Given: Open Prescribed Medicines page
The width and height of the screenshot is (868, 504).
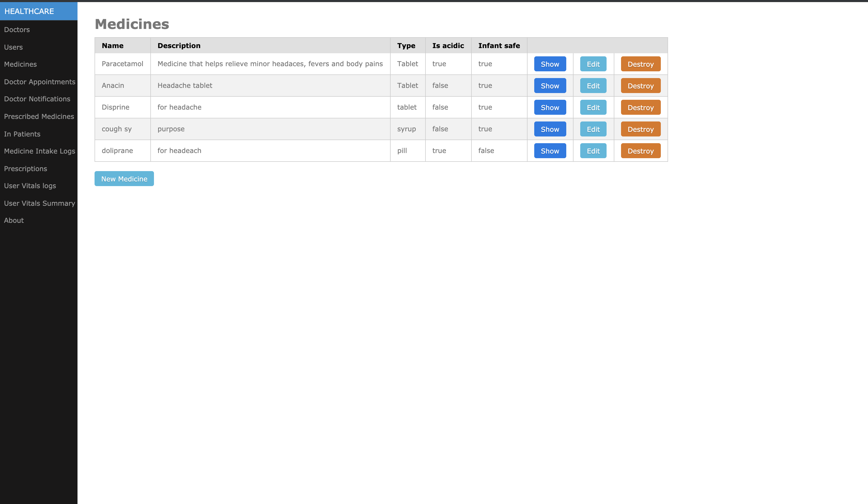Looking at the screenshot, I should pos(39,117).
